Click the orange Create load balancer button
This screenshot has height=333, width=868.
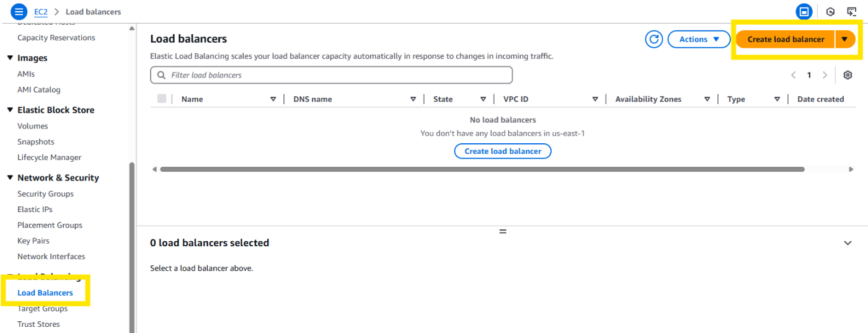click(786, 39)
